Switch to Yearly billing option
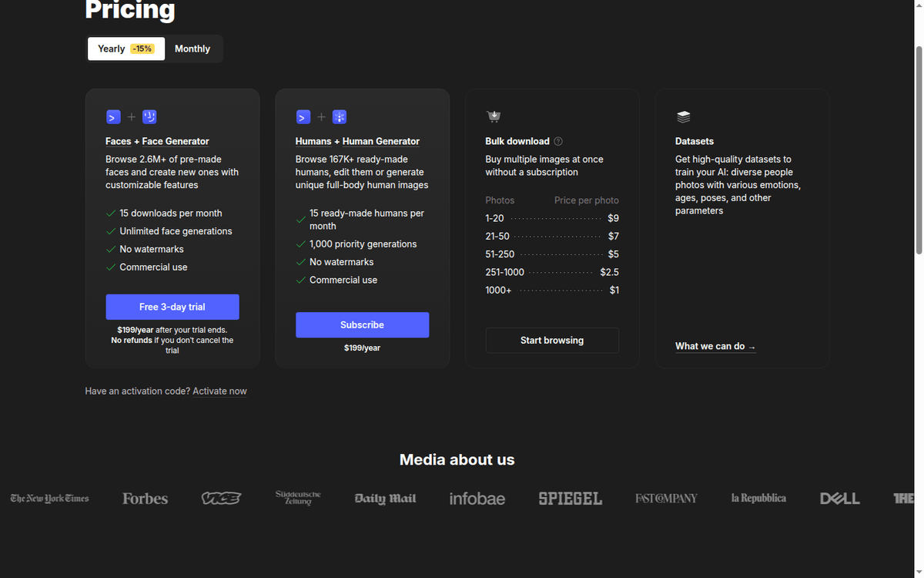The width and height of the screenshot is (924, 578). 126,49
